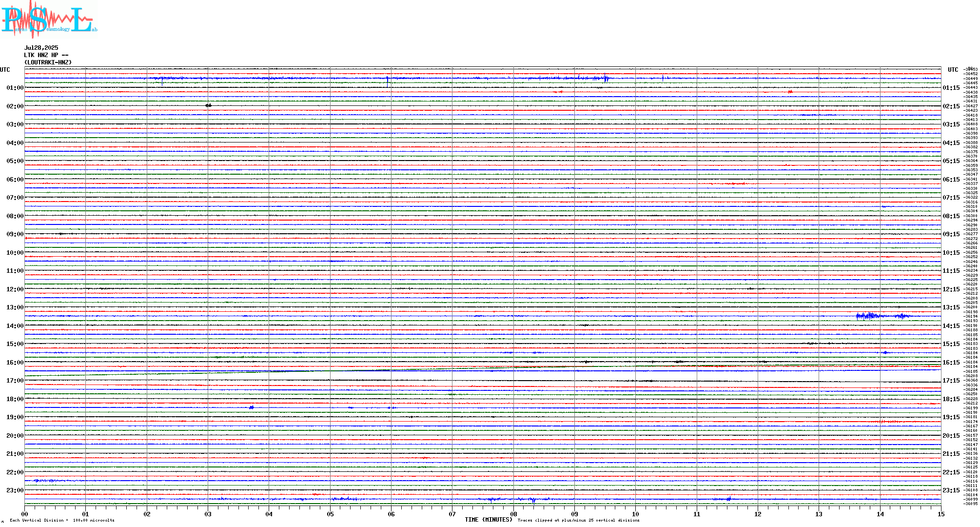
Task: Click the black event spike on the 02:00 trace
Action: pyautogui.click(x=208, y=105)
